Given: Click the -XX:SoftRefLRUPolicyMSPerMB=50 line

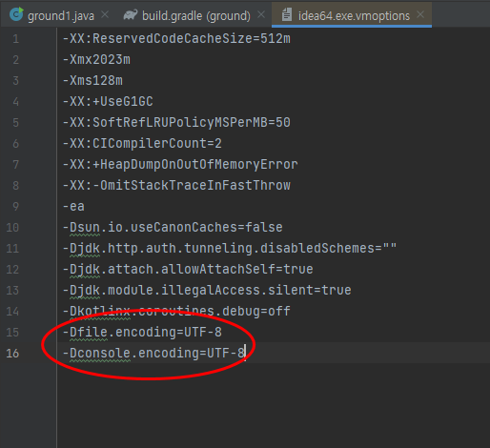Looking at the screenshot, I should pos(176,123).
